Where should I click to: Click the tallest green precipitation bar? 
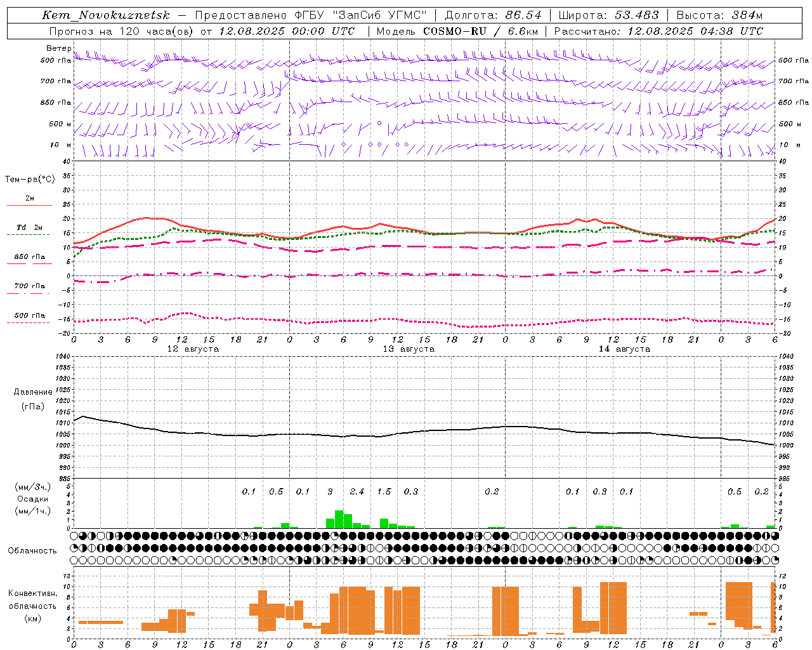pos(339,519)
